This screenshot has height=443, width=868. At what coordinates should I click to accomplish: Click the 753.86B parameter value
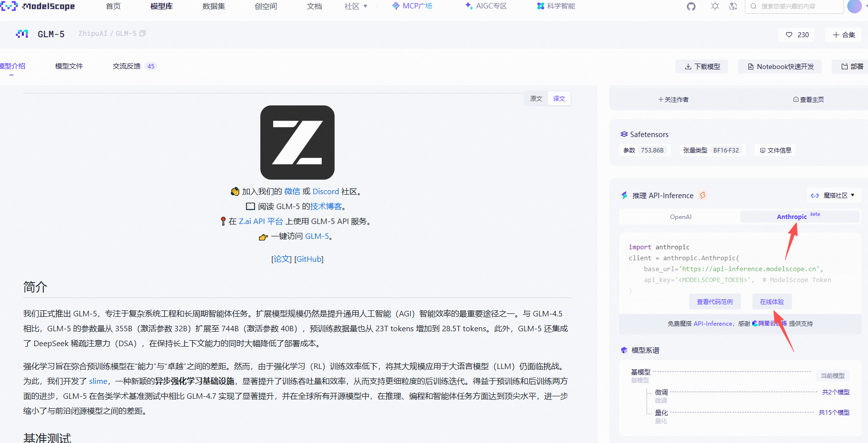652,150
